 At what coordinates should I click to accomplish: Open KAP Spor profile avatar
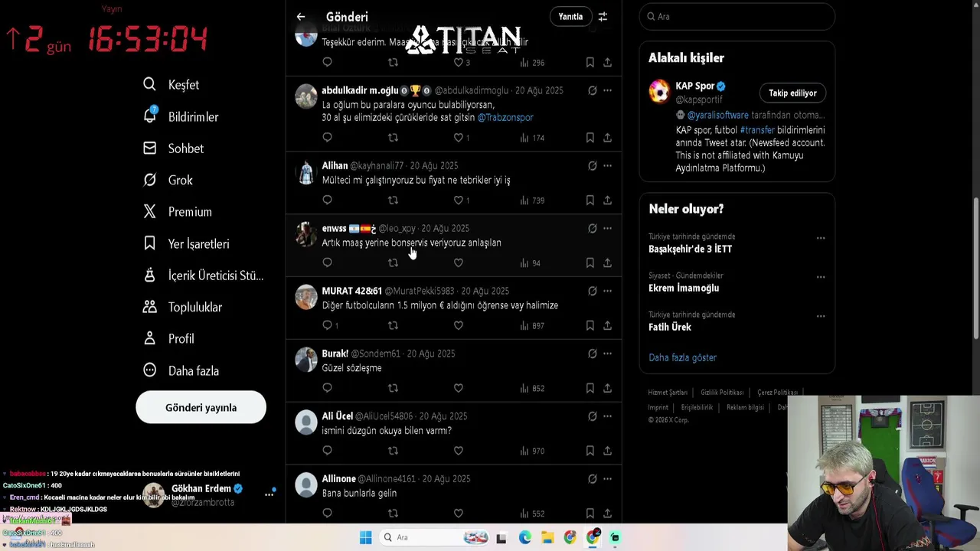pos(658,91)
